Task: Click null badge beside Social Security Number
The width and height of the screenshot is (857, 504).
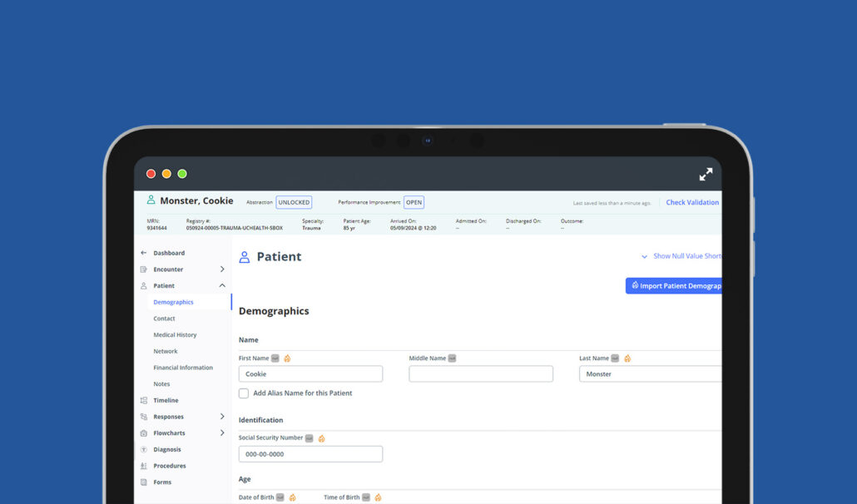Action: click(309, 438)
